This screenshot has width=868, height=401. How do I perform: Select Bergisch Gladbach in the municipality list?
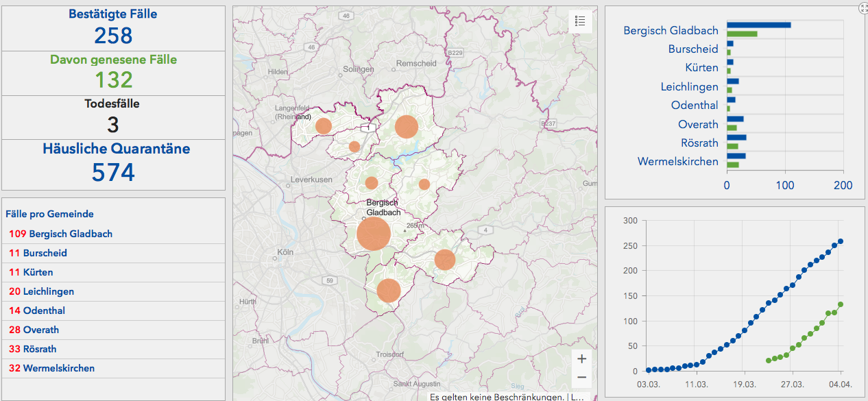click(70, 234)
